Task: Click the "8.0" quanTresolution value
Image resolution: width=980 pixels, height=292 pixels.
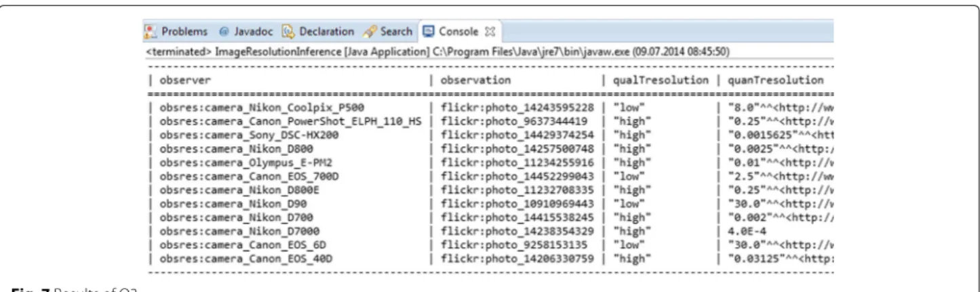Action: 780,108
